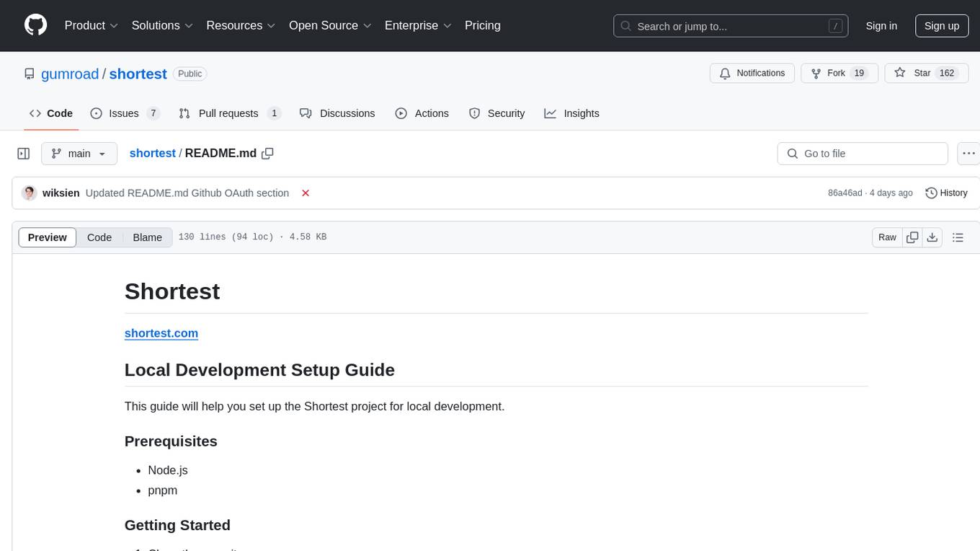Open the gumroad owner link

pos(70,74)
